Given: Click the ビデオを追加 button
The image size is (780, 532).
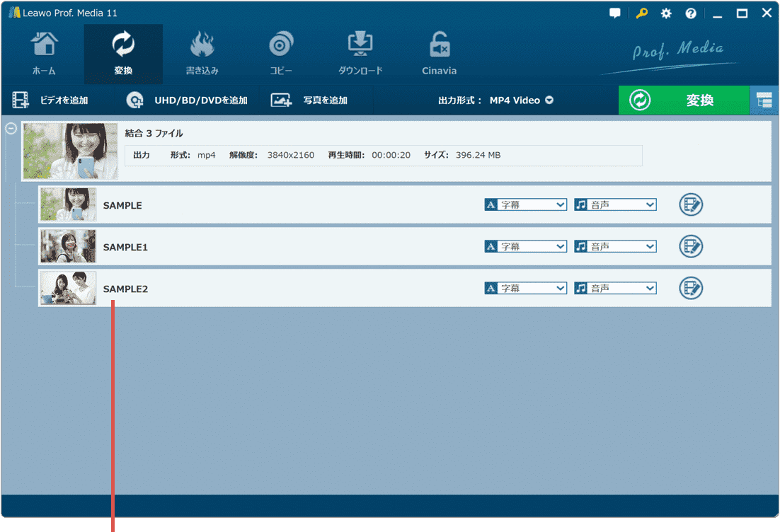Looking at the screenshot, I should 50,100.
